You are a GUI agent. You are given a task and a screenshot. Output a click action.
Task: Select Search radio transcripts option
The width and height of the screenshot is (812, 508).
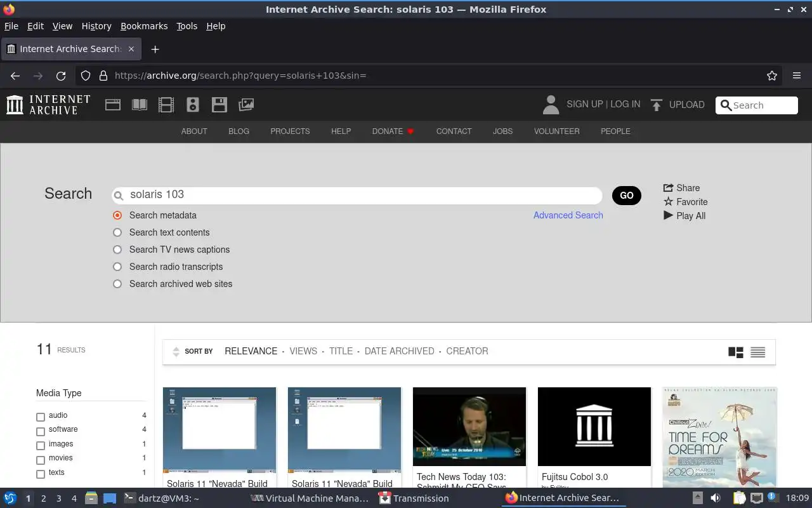tap(117, 267)
